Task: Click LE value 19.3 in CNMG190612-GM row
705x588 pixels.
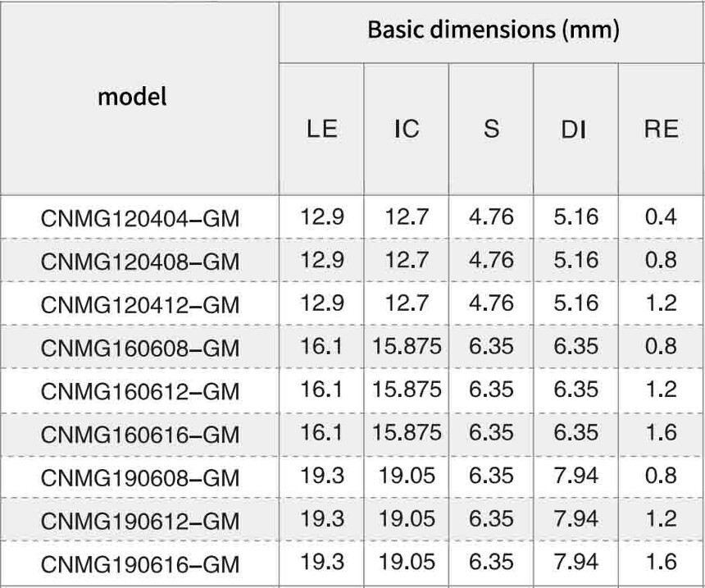Action: [x=322, y=519]
